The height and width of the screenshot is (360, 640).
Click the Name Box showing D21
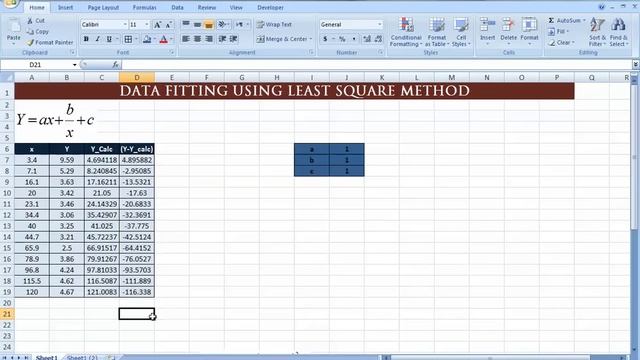(36, 64)
